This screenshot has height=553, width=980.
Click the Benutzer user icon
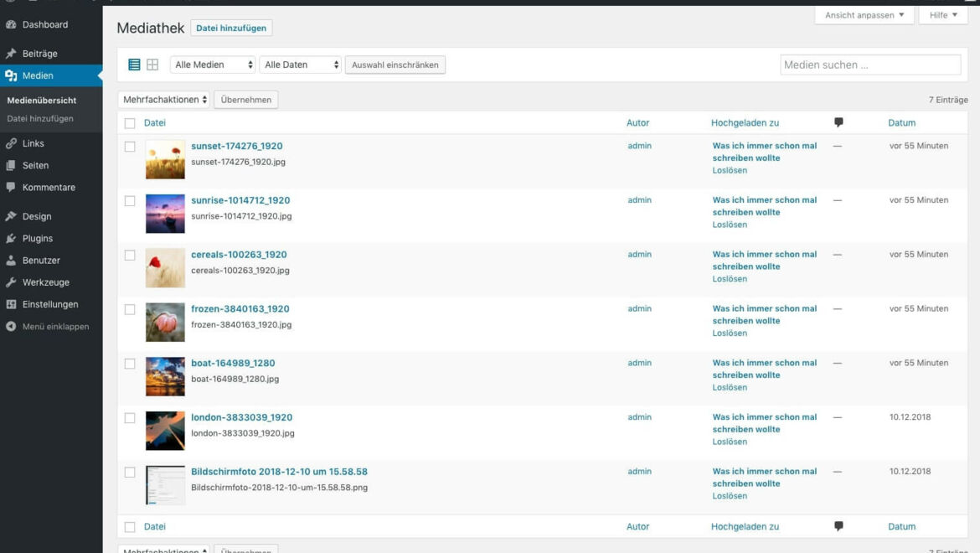tap(11, 261)
